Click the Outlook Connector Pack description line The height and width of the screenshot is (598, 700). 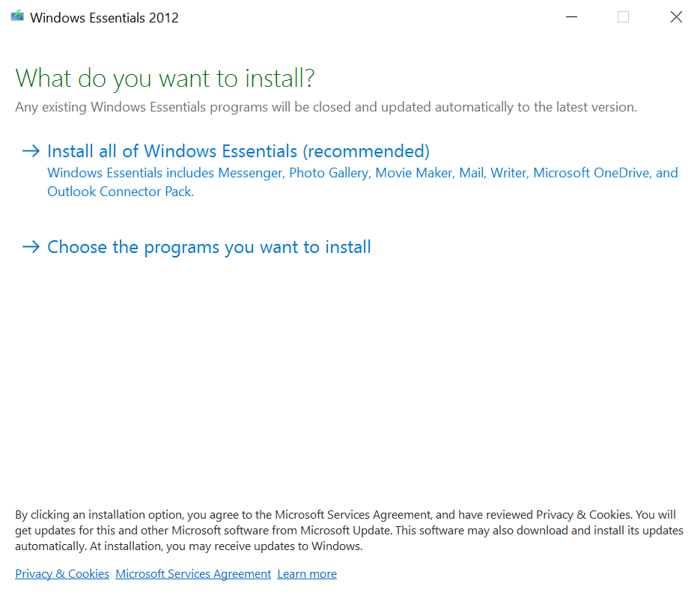pyautogui.click(x=121, y=192)
